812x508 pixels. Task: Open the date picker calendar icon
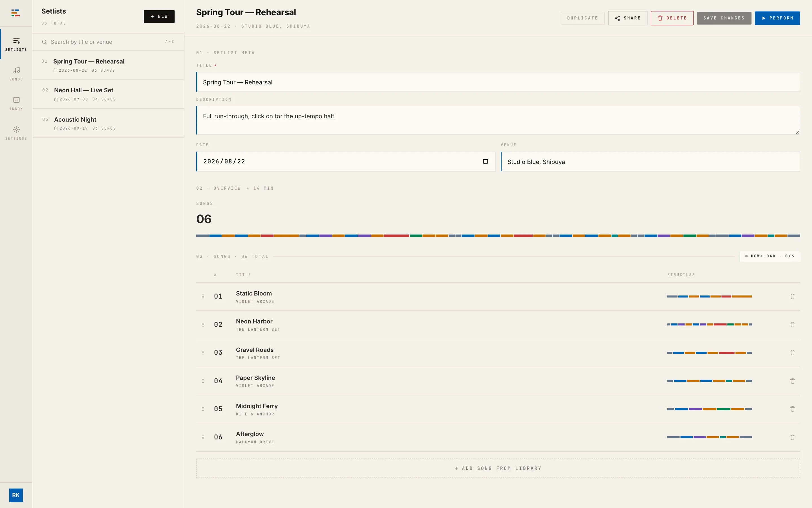[x=485, y=161]
